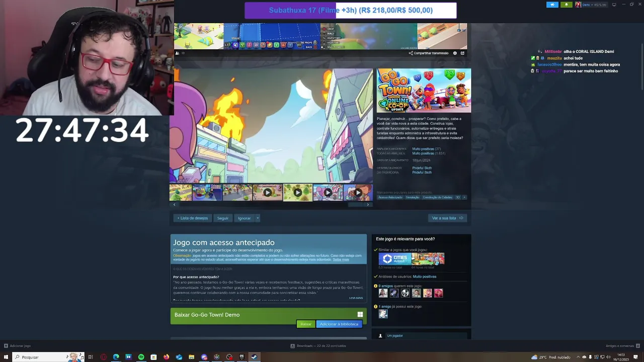Open the green Steam notifications bell

tap(567, 5)
